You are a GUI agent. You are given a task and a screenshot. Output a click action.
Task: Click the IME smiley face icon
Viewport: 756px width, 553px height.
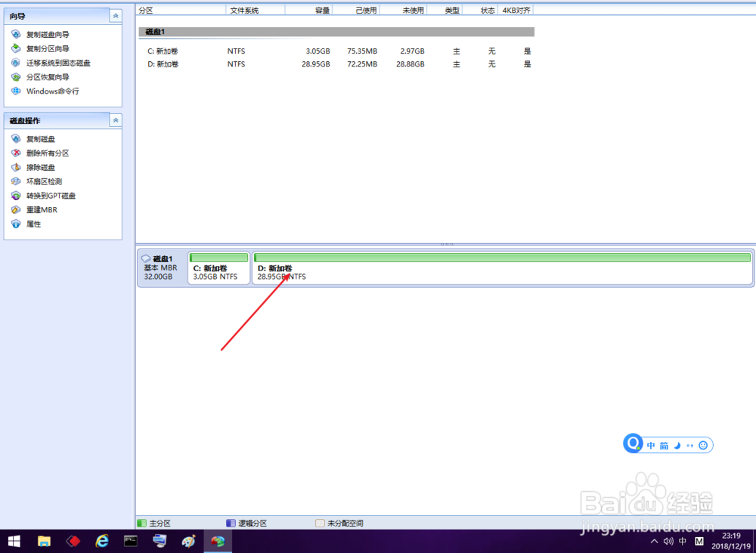[703, 445]
